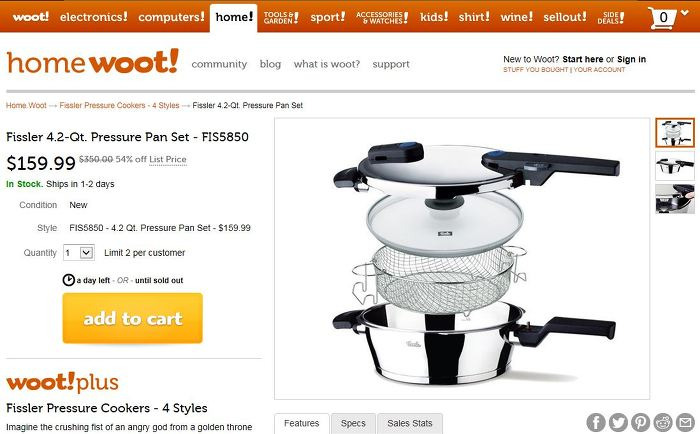Switch to the Specs tab
700x434 pixels.
point(353,423)
